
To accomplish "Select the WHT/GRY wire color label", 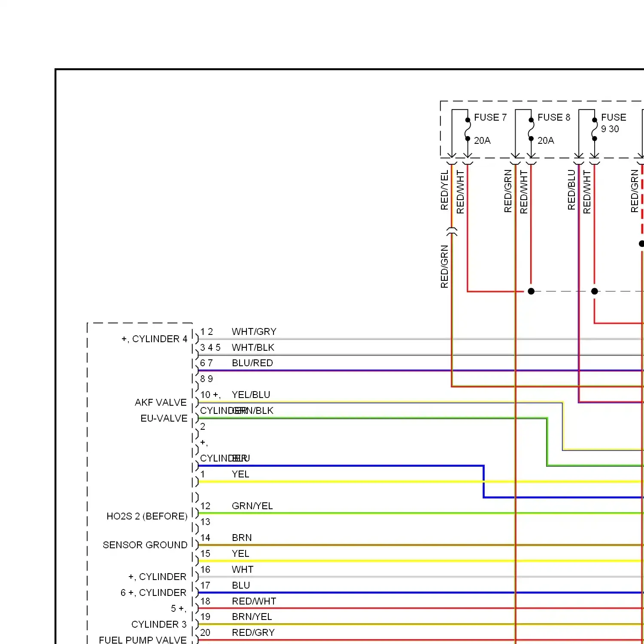I will coord(254,332).
